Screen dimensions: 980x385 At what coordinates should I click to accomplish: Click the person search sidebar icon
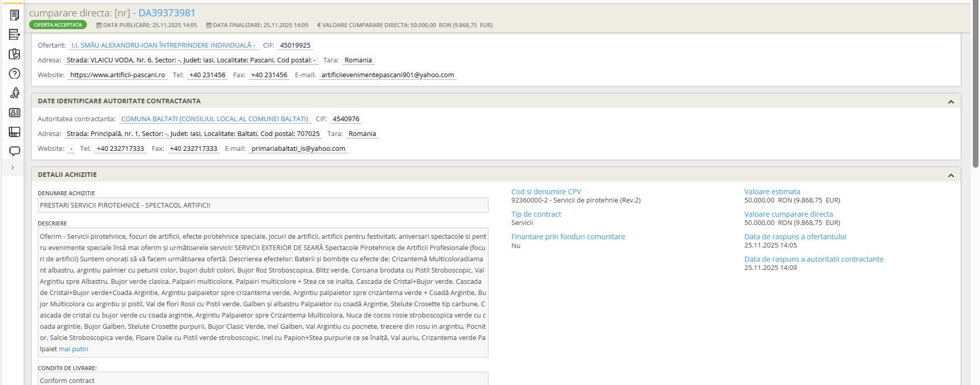14,93
